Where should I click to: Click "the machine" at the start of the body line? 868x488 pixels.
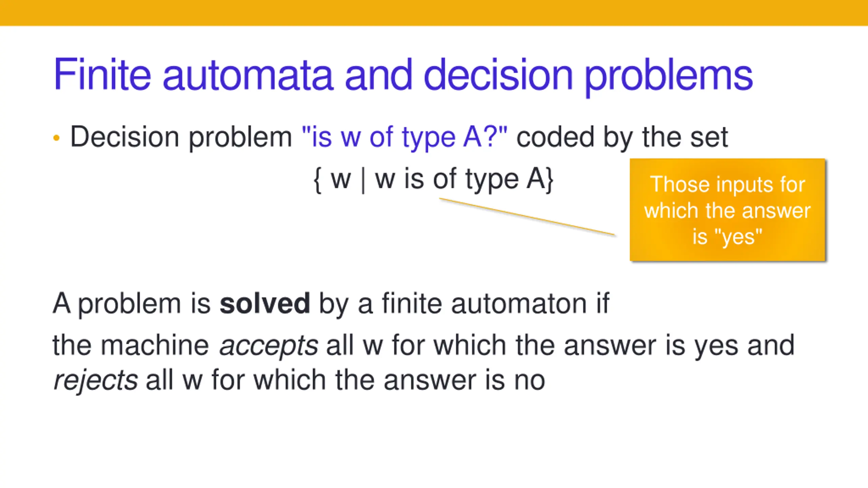pos(131,346)
